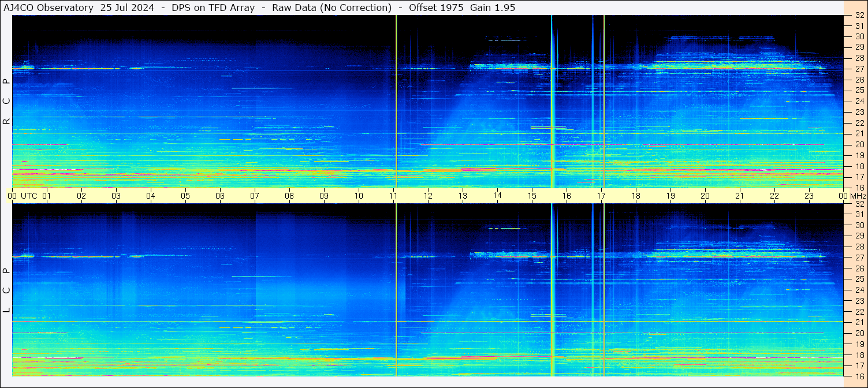
Task: Click the '19' hour mark on time axis
Action: click(x=670, y=196)
